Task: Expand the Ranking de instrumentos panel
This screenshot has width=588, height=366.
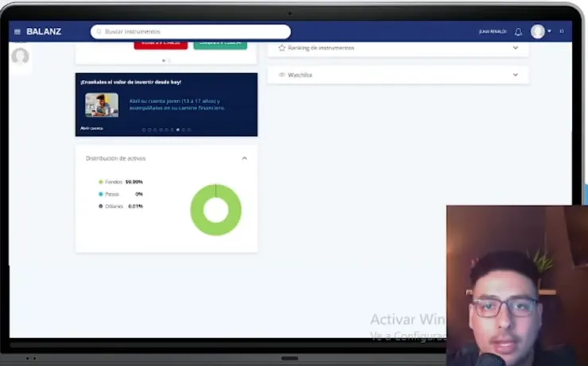Action: pos(516,48)
